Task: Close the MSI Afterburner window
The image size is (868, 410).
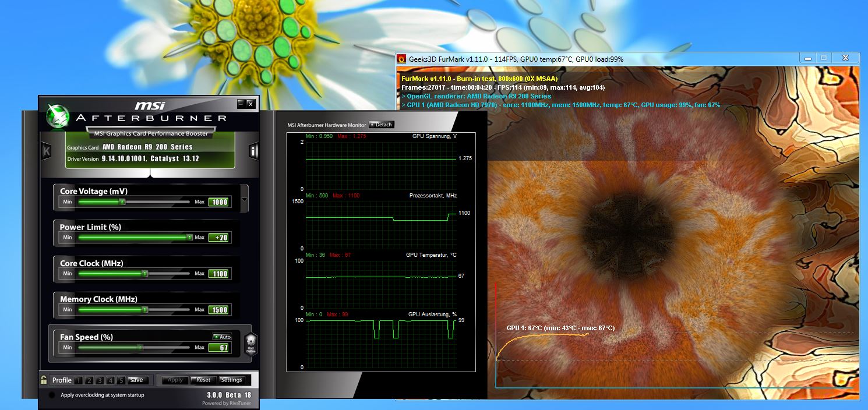Action: (x=250, y=104)
